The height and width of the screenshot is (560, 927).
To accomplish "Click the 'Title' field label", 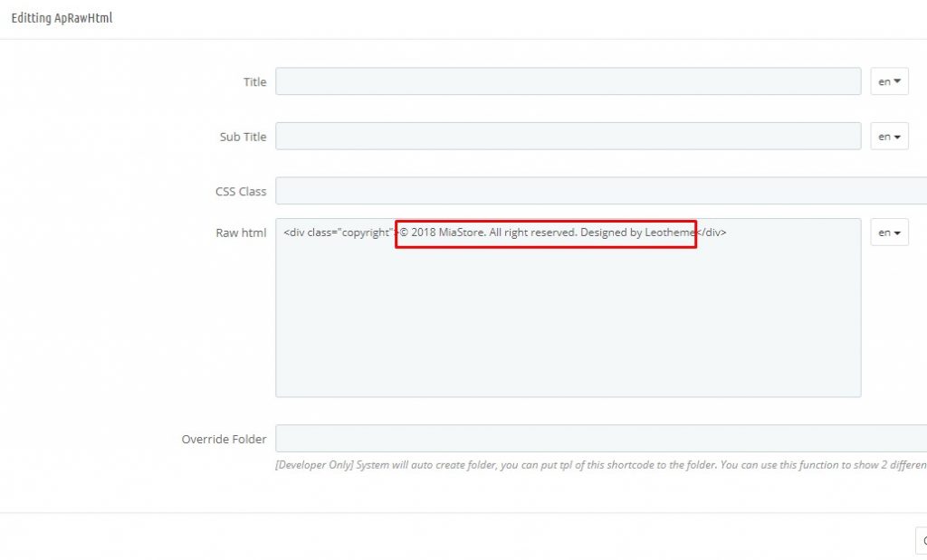I will point(254,81).
